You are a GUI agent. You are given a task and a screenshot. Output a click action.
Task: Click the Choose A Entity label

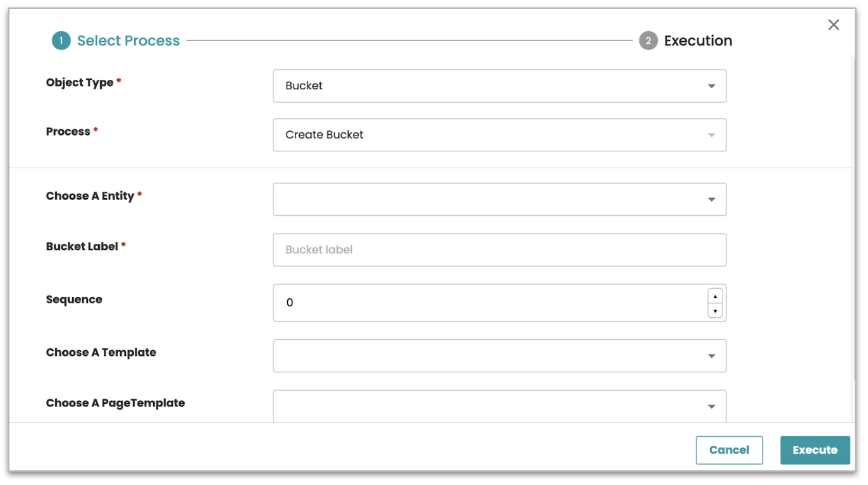(90, 196)
